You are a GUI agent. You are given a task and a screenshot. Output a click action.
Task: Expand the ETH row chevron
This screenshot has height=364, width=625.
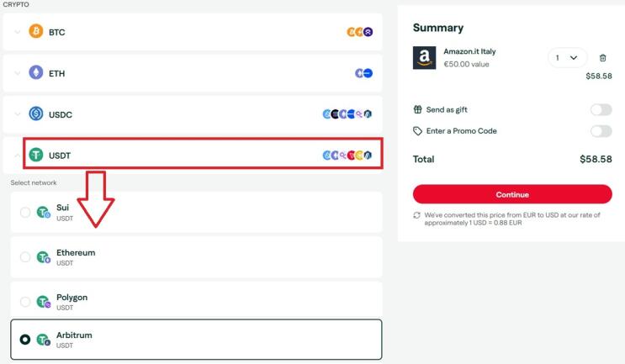pyautogui.click(x=17, y=73)
